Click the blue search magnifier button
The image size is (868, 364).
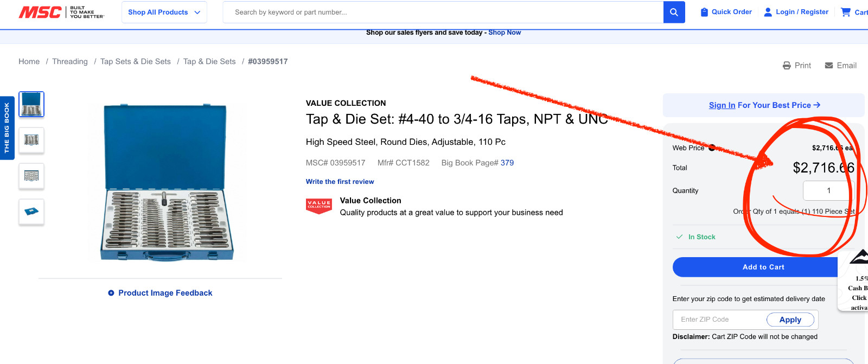coord(674,12)
